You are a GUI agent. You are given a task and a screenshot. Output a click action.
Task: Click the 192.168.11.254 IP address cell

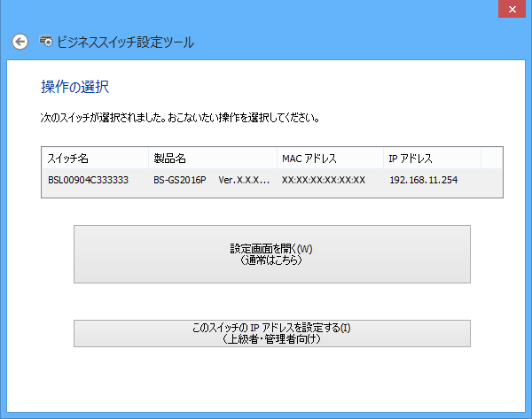(424, 180)
